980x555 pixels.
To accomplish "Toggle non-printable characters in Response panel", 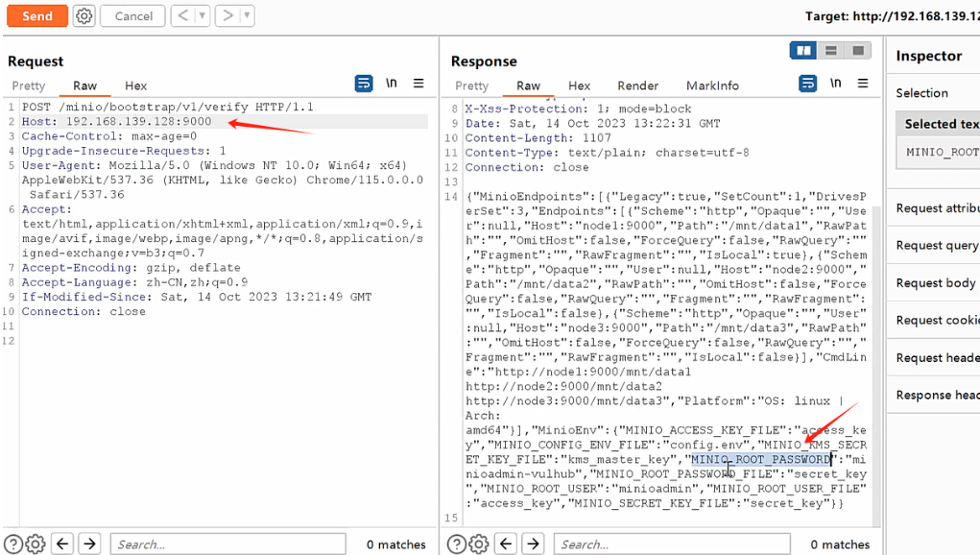I will click(836, 84).
